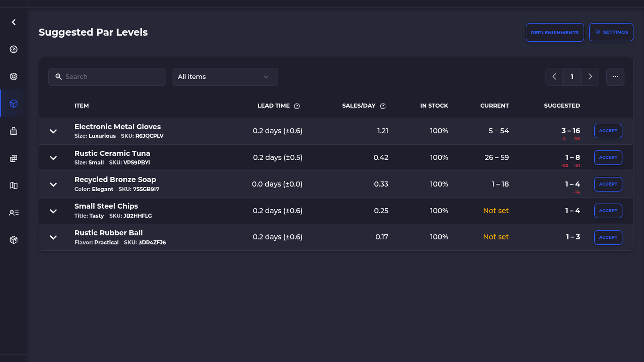Go to next page arrow
The image size is (644, 362).
(x=590, y=77)
